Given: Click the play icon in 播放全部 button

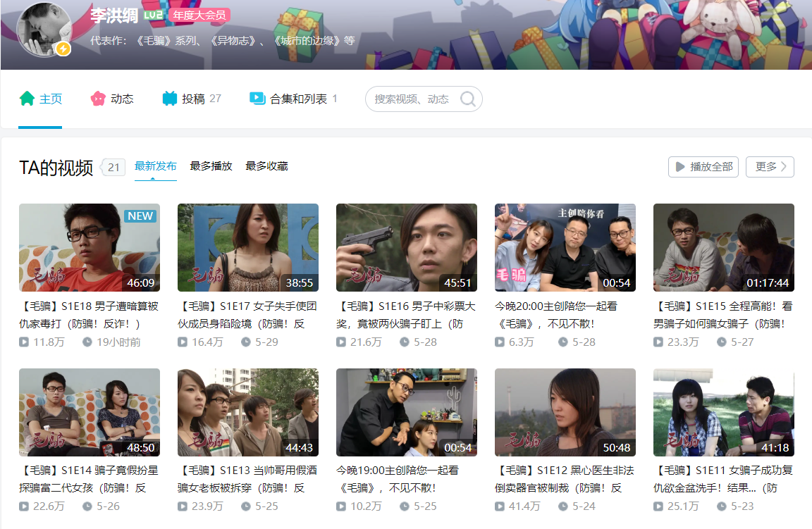Looking at the screenshot, I should pos(680,167).
